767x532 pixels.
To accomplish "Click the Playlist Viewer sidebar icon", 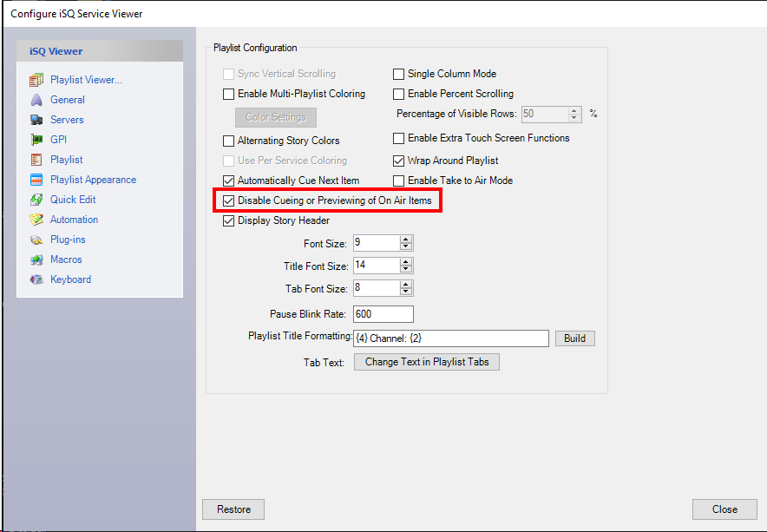I will pyautogui.click(x=36, y=80).
